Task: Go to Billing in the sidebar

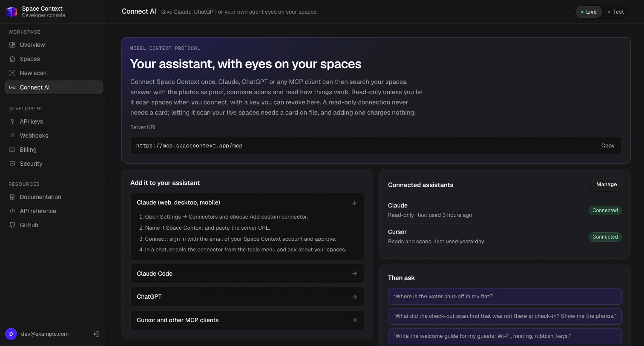Action: pos(54,150)
